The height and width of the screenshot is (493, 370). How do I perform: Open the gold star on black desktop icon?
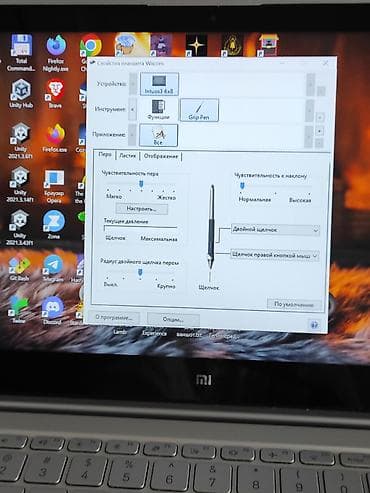click(x=196, y=45)
